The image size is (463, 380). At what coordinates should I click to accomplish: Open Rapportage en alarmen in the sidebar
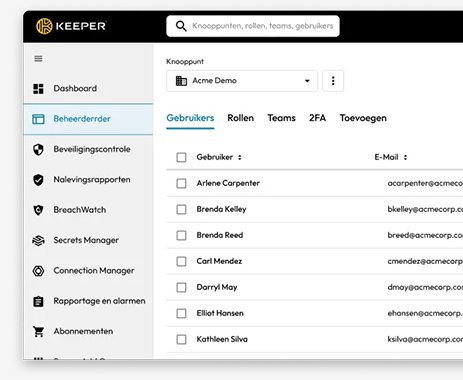click(88, 301)
